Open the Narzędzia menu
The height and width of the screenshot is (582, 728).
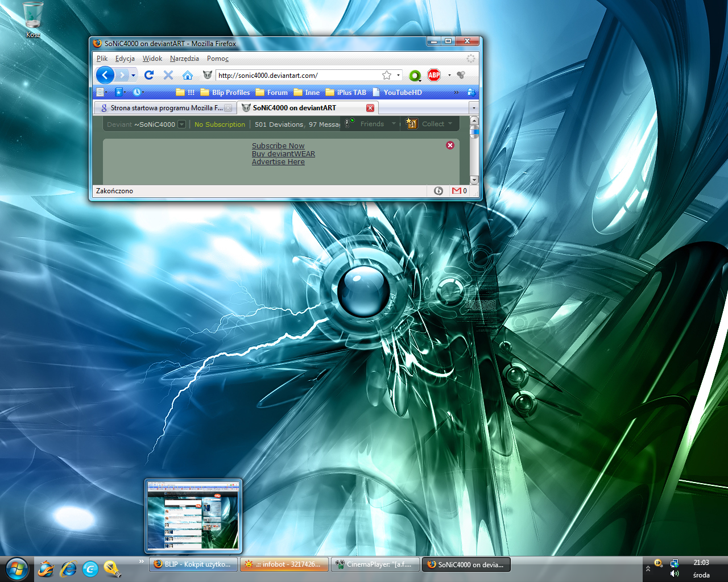click(x=184, y=59)
